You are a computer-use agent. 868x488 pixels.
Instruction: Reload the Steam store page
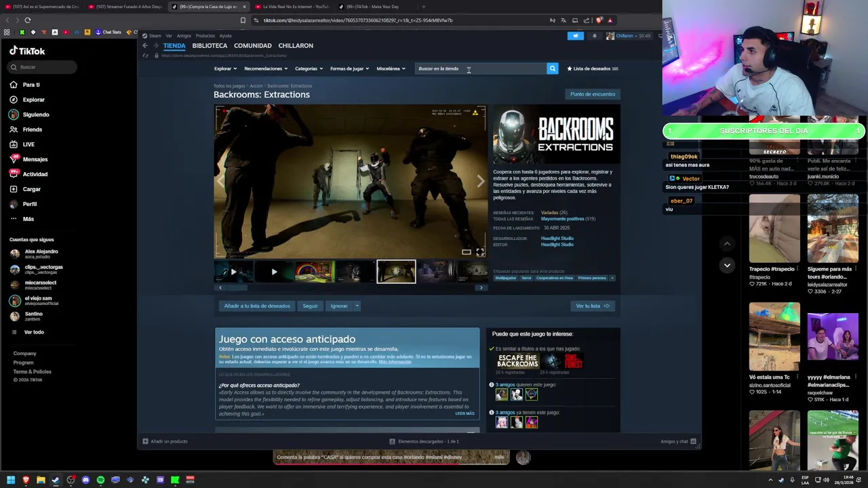coord(145,56)
